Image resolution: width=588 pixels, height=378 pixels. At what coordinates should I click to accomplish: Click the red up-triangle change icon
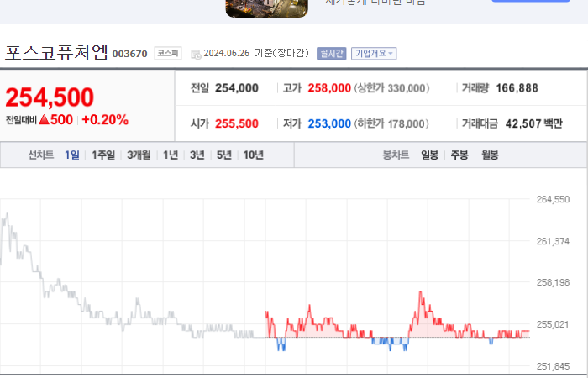pos(44,120)
